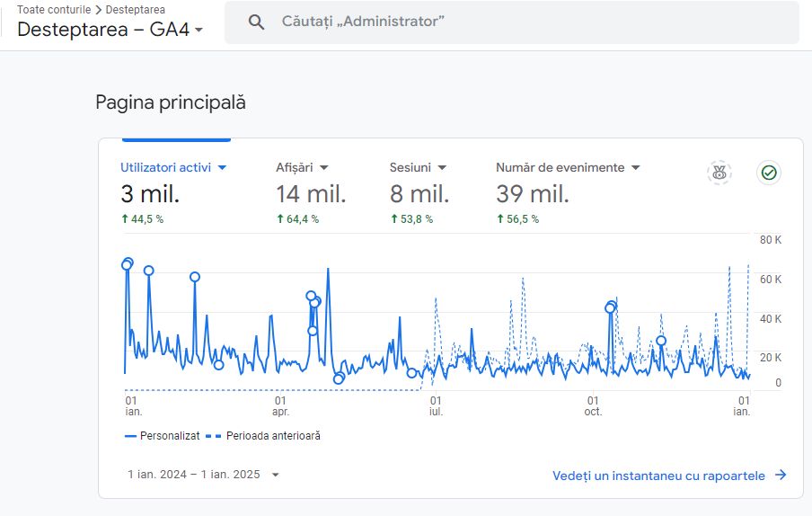Click the magnifier search icon
This screenshot has height=516, width=812.
pyautogui.click(x=256, y=22)
